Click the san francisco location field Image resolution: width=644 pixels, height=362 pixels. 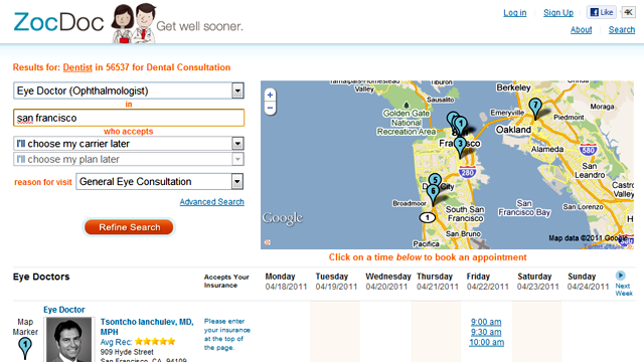129,118
